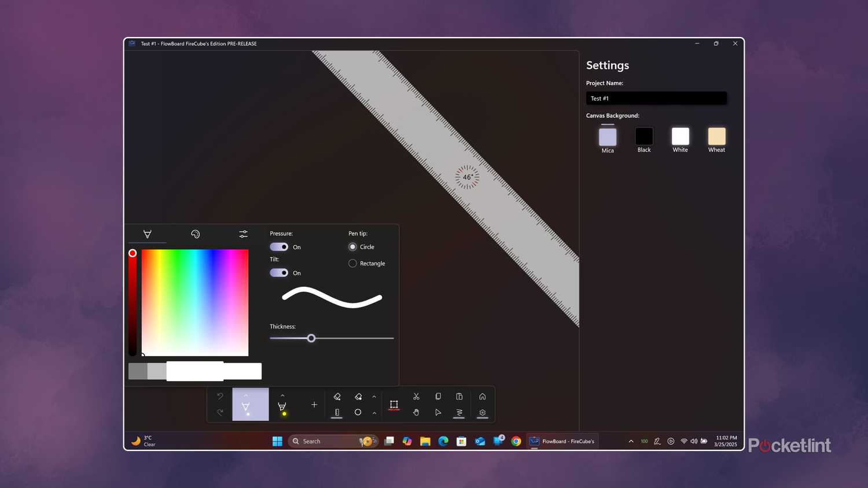Open FlowBoard settings via the gear icon

coord(482,412)
